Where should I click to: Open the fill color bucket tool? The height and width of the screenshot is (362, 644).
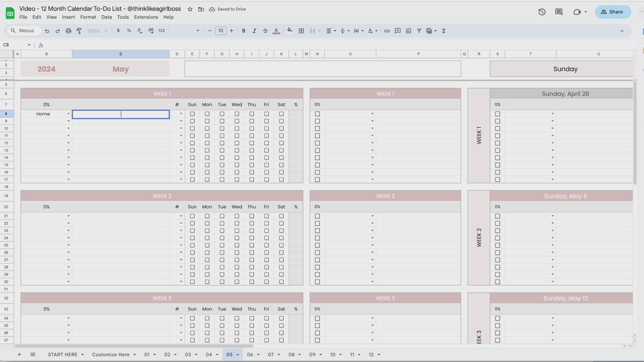(290, 31)
